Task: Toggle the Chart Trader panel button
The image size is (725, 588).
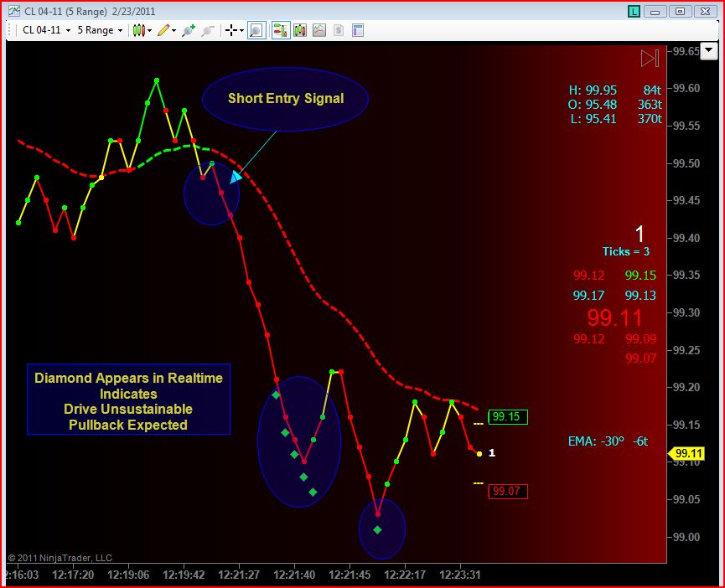Action: [x=281, y=30]
